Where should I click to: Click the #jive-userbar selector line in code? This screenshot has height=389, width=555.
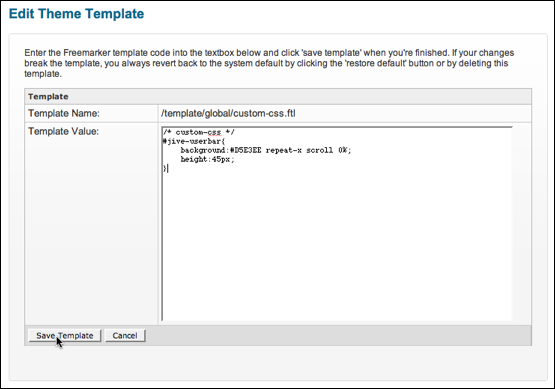(x=194, y=141)
